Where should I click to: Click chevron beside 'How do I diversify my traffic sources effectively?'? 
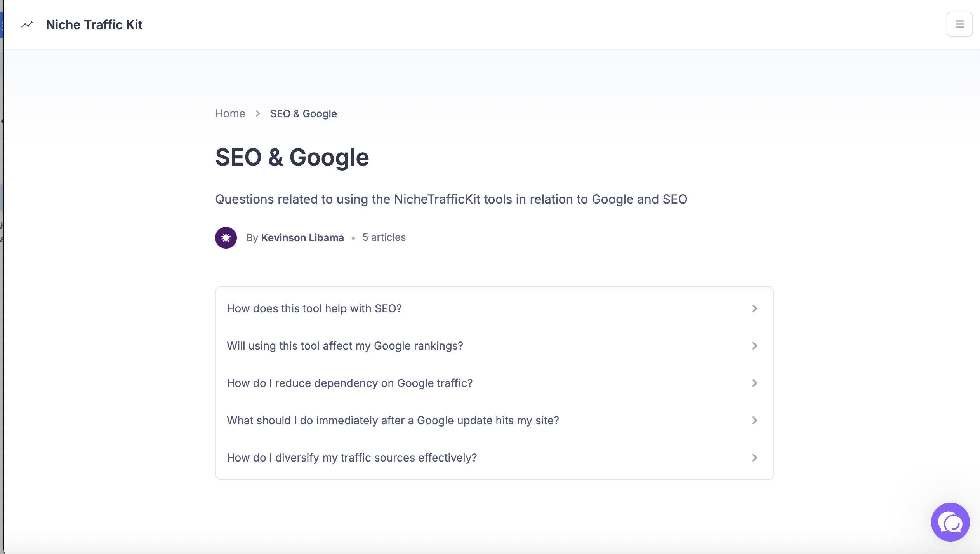coord(754,458)
